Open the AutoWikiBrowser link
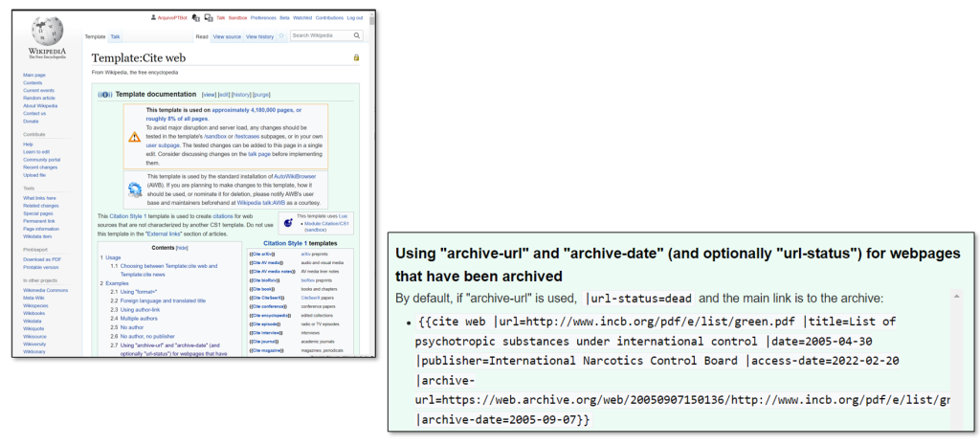The width and height of the screenshot is (980, 445). tap(295, 177)
